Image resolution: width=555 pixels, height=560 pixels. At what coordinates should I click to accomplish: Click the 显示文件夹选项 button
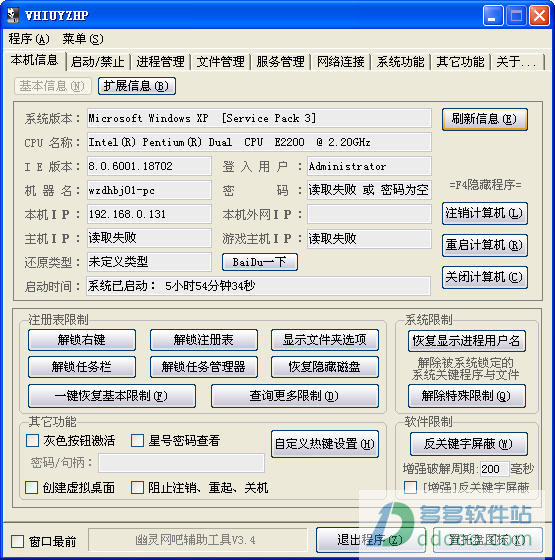[x=325, y=340]
